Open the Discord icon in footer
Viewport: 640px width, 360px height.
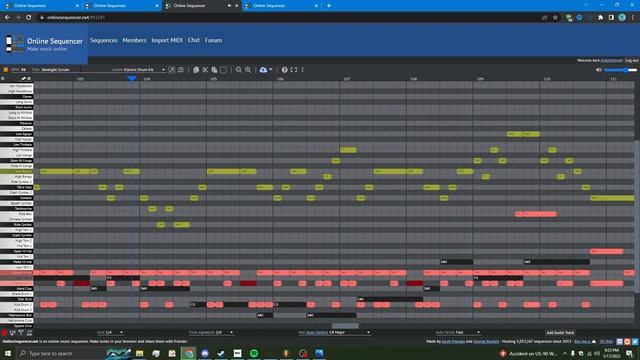[620, 341]
